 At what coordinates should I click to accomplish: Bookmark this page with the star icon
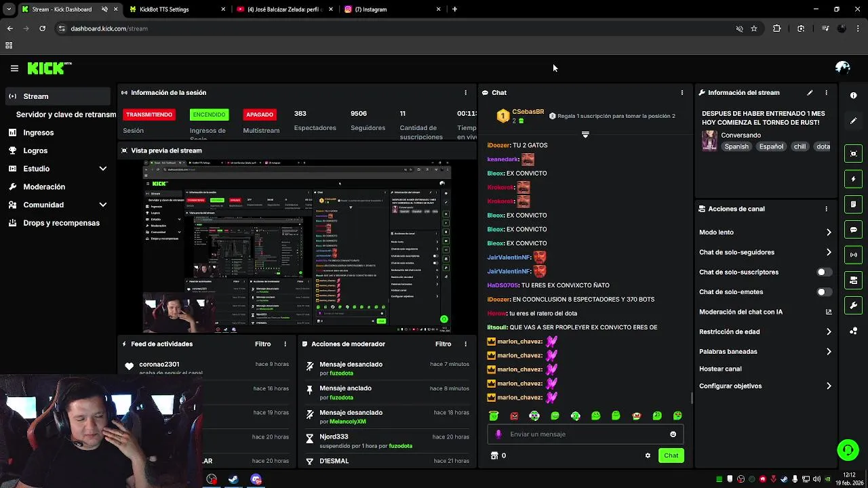tap(753, 28)
